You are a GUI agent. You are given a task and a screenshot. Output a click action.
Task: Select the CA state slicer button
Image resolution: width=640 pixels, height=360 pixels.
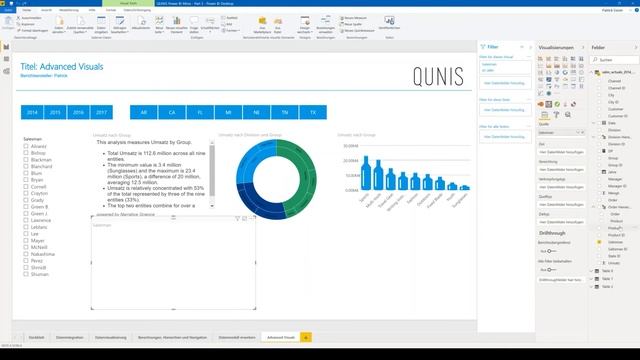pos(172,112)
